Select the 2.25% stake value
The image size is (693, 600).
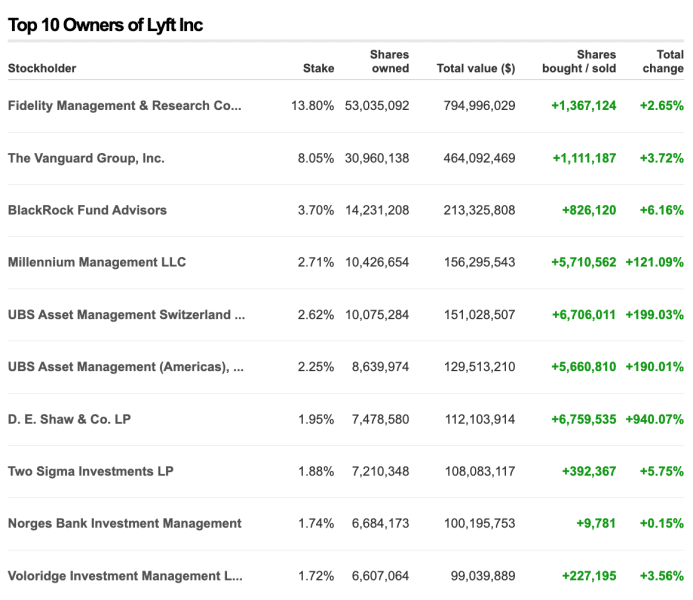tap(316, 367)
